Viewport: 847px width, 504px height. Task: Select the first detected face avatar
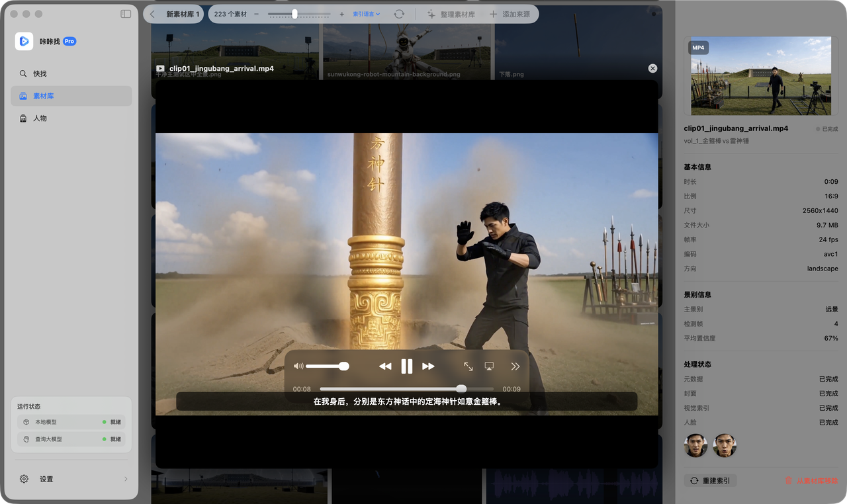pos(695,446)
